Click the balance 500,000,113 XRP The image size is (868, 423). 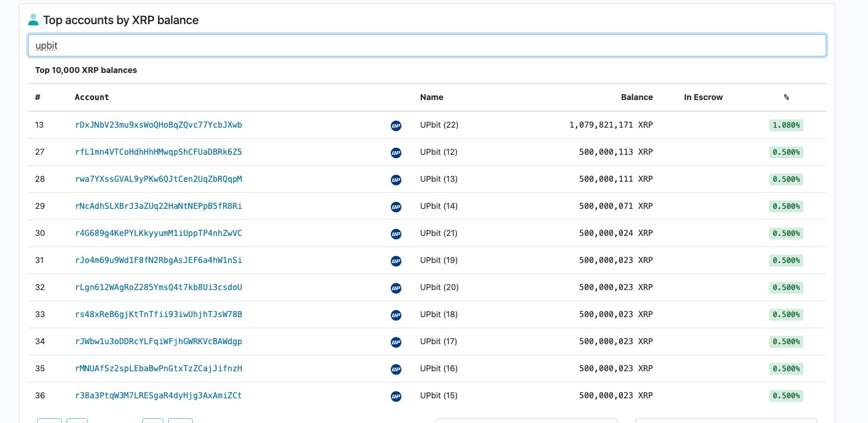pyautogui.click(x=616, y=152)
